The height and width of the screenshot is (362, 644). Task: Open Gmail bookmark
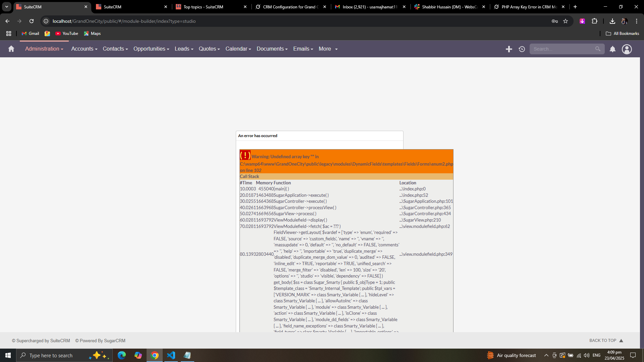click(31, 34)
